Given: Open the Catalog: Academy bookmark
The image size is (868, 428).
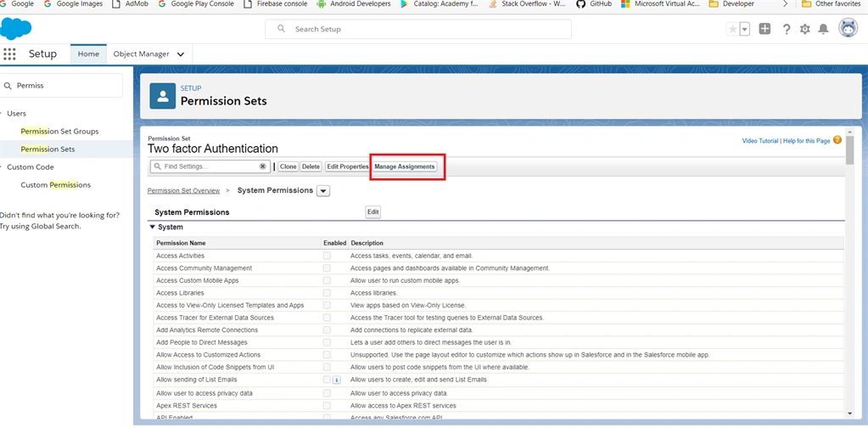Looking at the screenshot, I should tap(440, 4).
